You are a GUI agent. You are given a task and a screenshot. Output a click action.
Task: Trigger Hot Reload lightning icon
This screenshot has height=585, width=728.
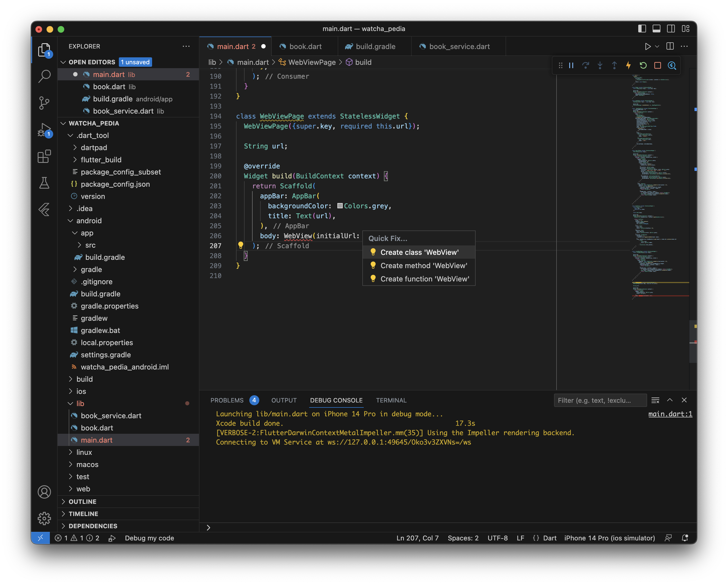point(629,65)
